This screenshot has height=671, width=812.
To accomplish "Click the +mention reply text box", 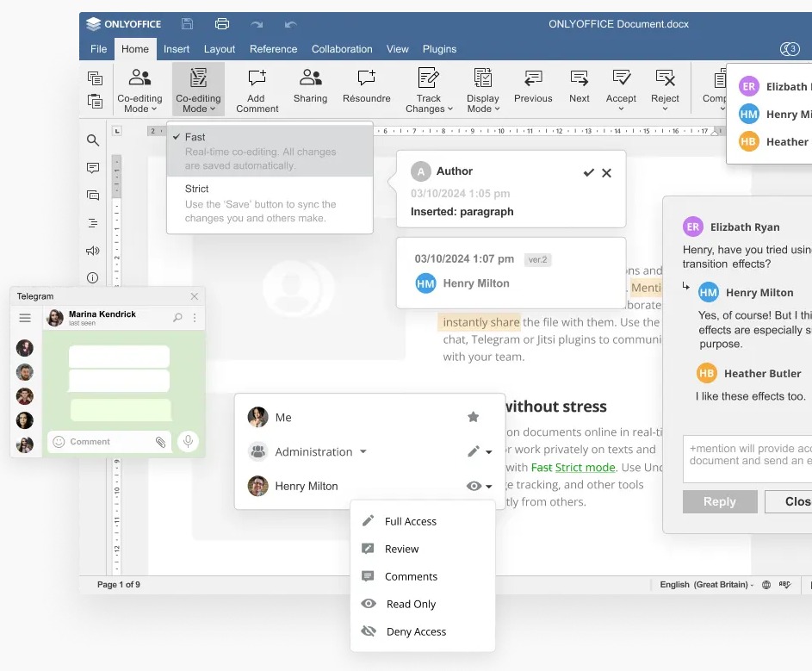I will click(x=747, y=459).
